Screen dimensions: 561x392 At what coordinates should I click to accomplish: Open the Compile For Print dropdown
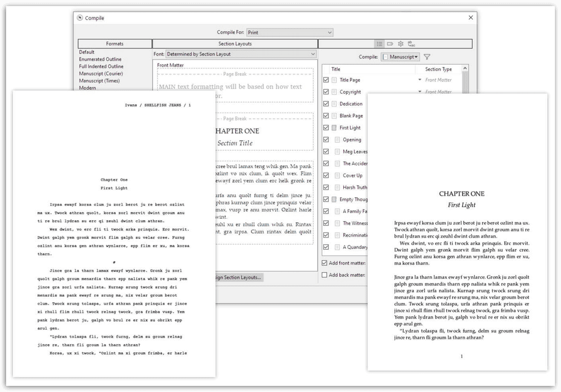click(290, 32)
